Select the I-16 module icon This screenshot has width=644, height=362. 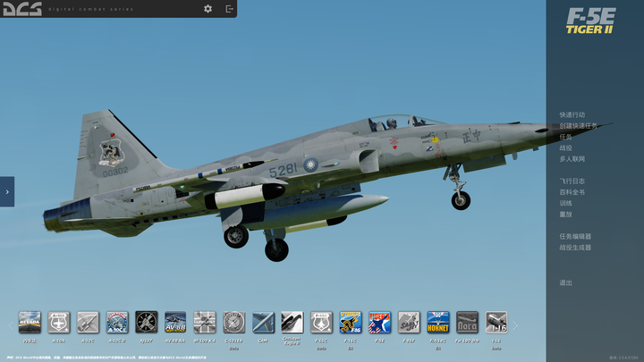pyautogui.click(x=496, y=322)
